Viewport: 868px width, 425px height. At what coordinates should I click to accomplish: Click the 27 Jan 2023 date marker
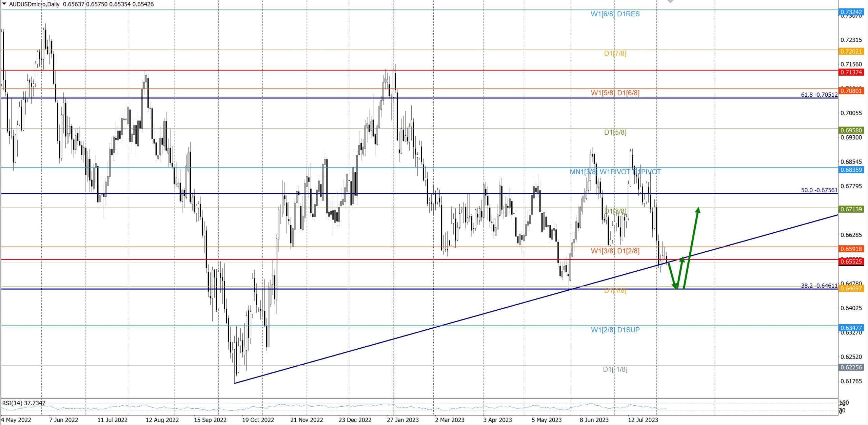click(x=402, y=420)
